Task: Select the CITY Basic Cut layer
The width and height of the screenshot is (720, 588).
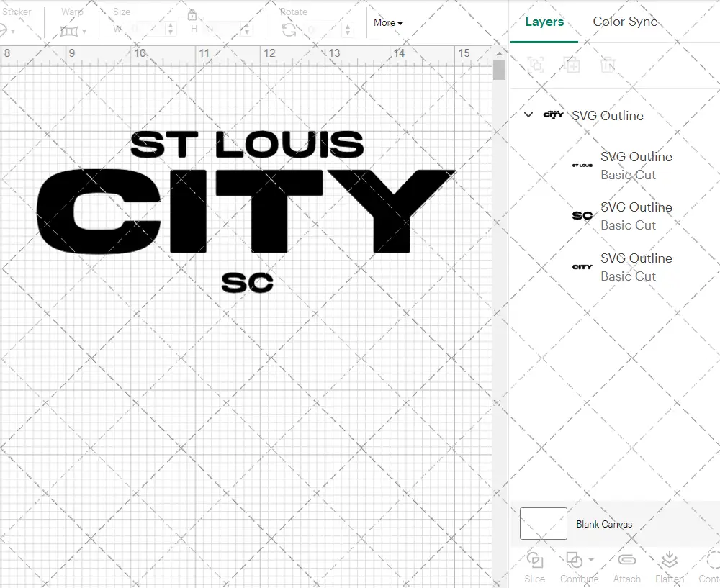Action: point(636,267)
